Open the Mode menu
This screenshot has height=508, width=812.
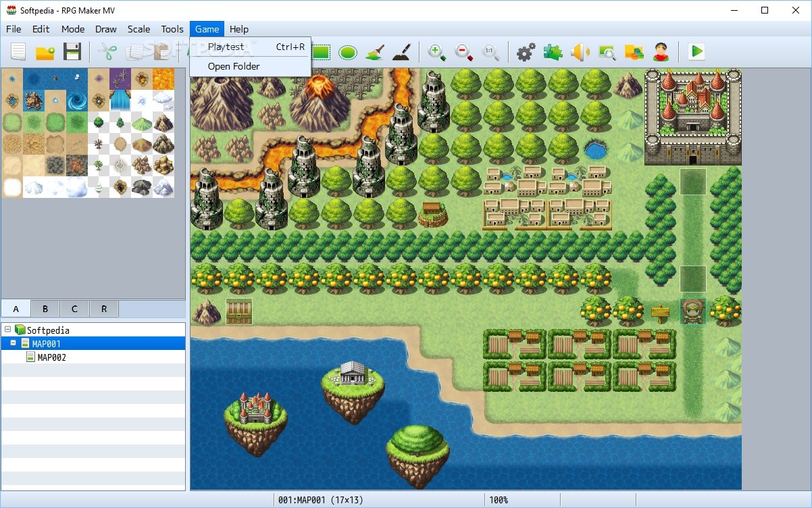(73, 29)
